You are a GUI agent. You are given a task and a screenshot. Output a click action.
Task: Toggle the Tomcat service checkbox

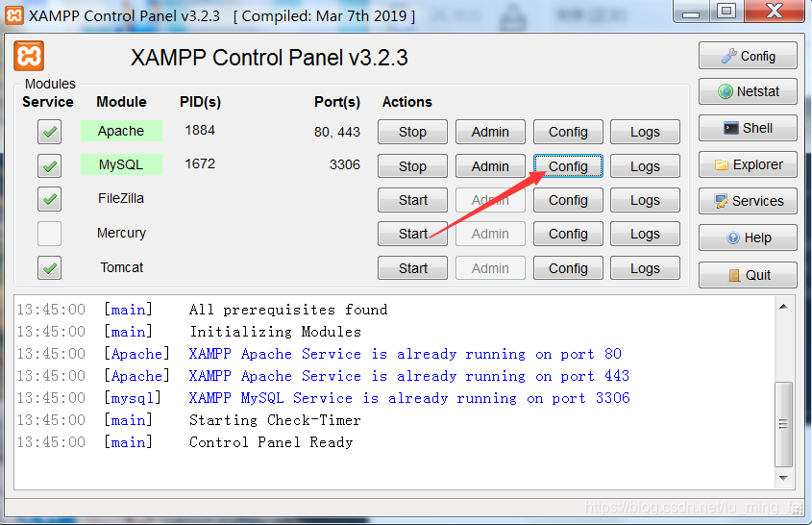49,268
